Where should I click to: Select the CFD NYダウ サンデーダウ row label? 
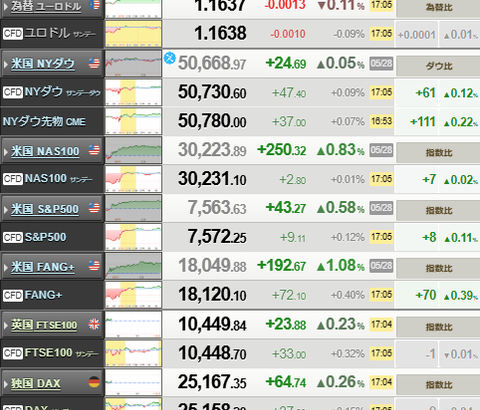point(52,92)
